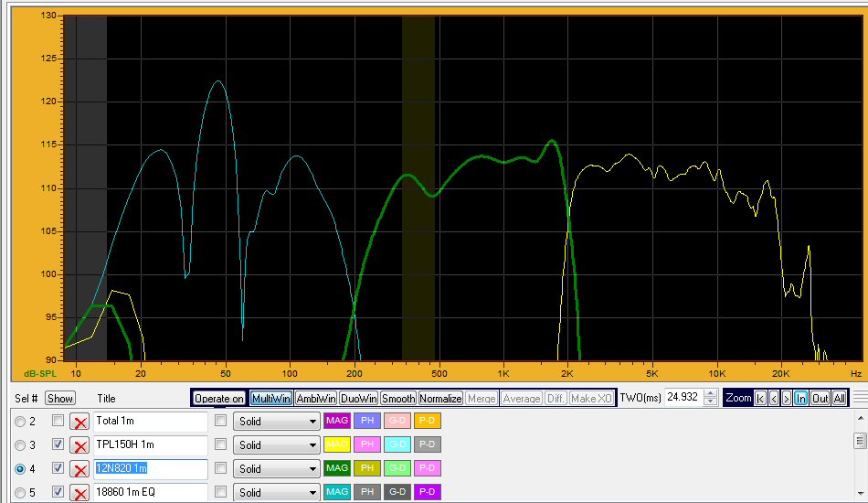868x503 pixels.
Task: Tick the checkbox left of Total 1m's Solid dropdown
Action: point(220,421)
